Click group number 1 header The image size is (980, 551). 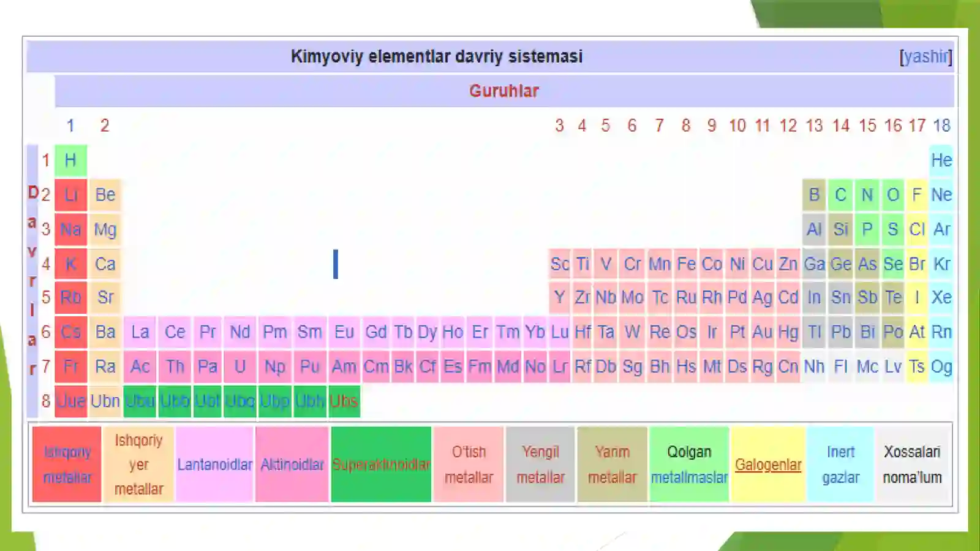70,126
